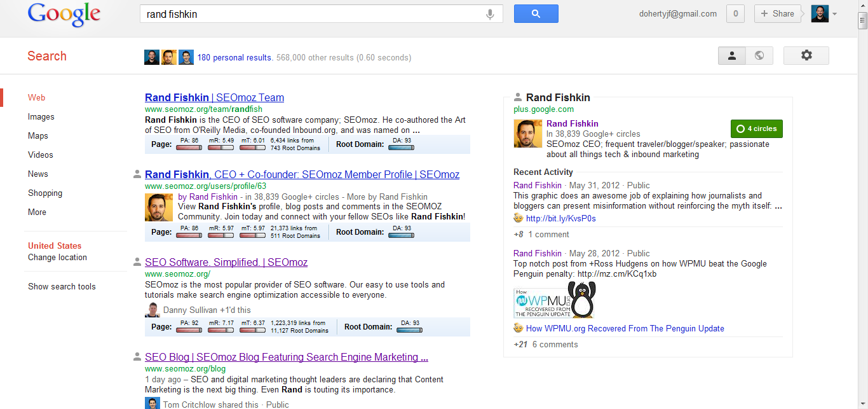This screenshot has width=868, height=409.
Task: Open SEO Software. Simplified. | SEOmoz result
Action: tap(226, 262)
